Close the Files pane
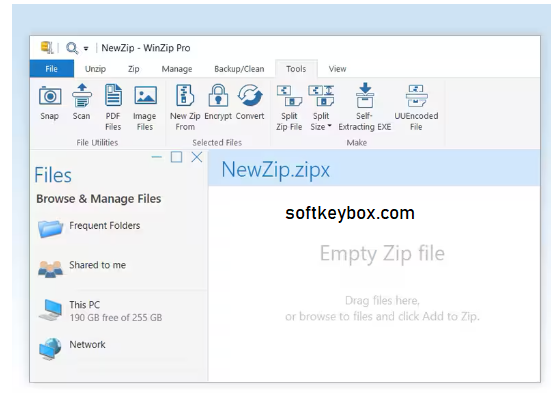This screenshot has height=393, width=551. [197, 157]
